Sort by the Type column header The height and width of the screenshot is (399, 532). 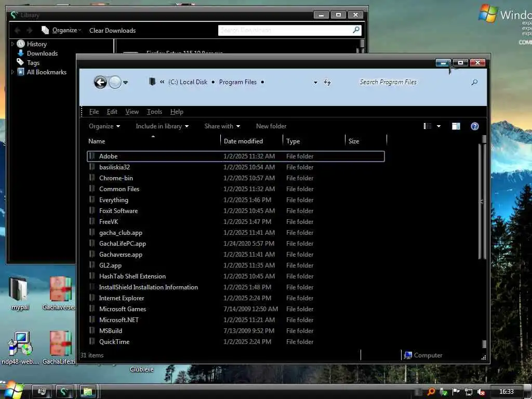click(314, 141)
